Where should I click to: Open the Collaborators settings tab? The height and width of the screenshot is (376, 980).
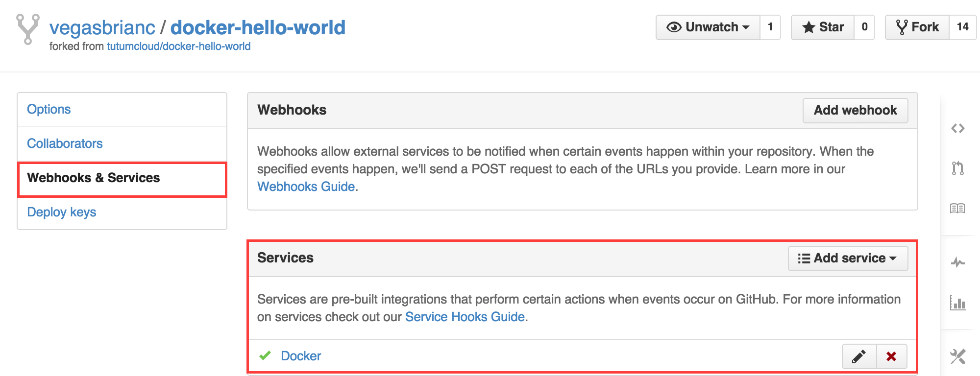click(x=122, y=144)
